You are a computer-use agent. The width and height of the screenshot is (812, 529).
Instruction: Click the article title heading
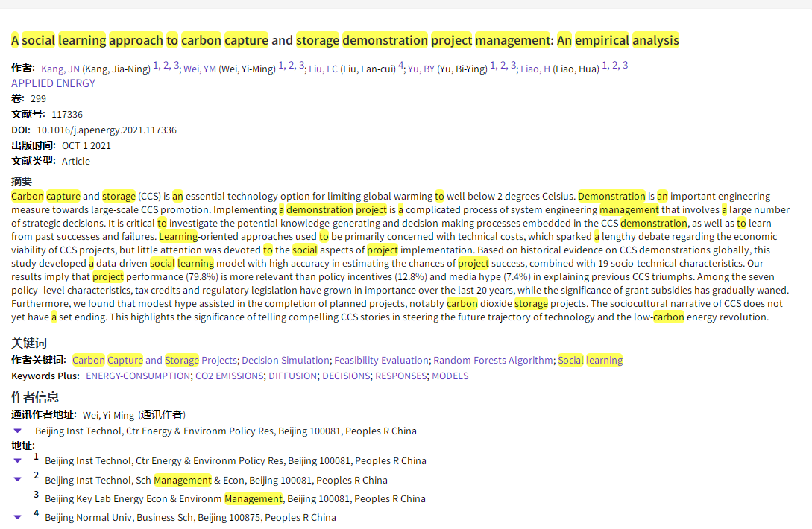coord(345,40)
